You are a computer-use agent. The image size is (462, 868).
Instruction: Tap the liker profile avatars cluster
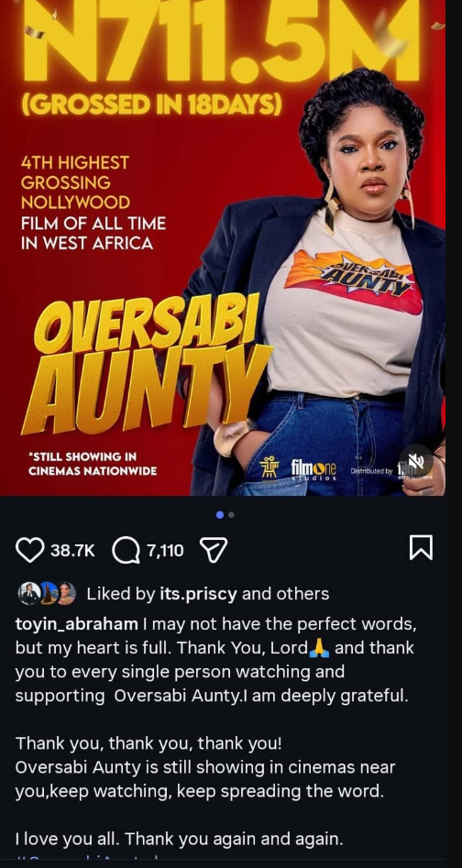[x=47, y=593]
